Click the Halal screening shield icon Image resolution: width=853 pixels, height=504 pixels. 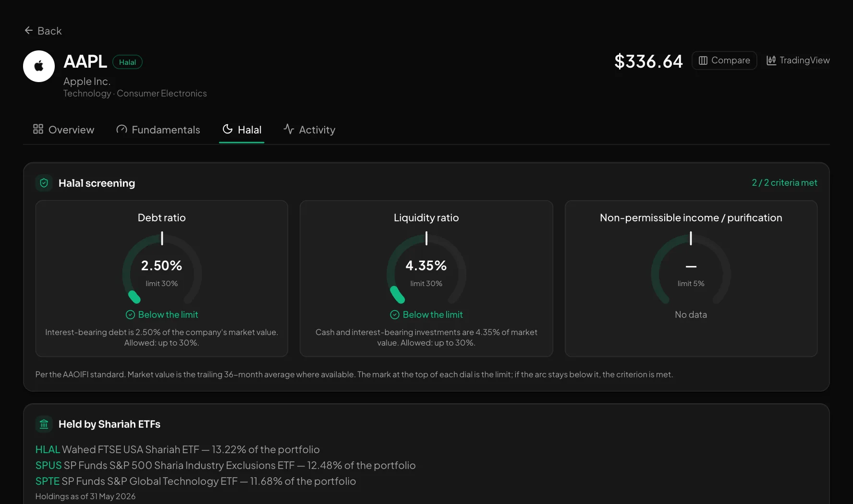coord(44,183)
